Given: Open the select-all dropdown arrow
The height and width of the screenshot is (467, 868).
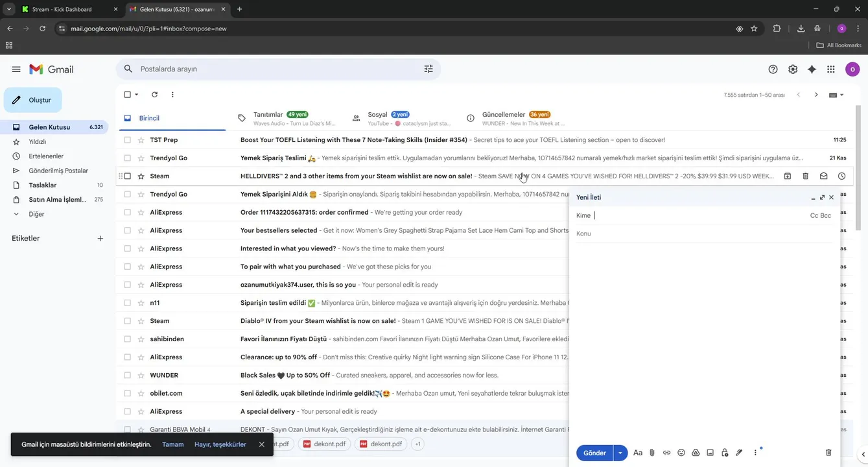Looking at the screenshot, I should [136, 95].
